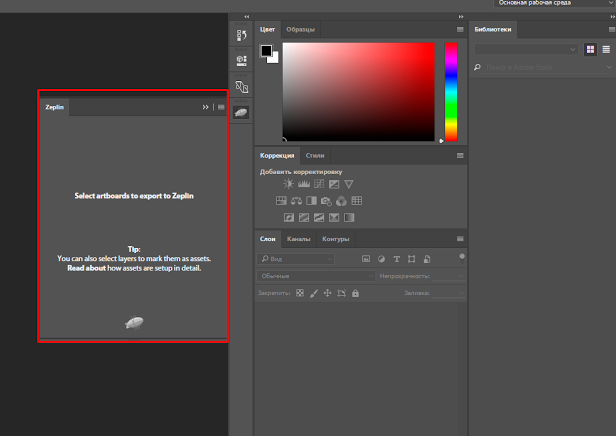Lock layer position (move icon)
This screenshot has width=616, height=436.
(x=327, y=293)
